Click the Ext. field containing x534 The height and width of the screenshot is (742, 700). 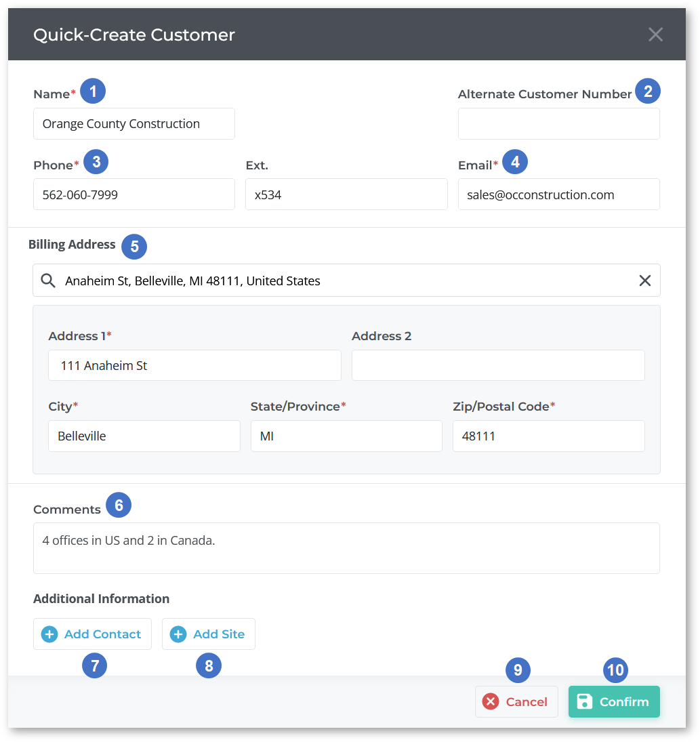coord(346,194)
